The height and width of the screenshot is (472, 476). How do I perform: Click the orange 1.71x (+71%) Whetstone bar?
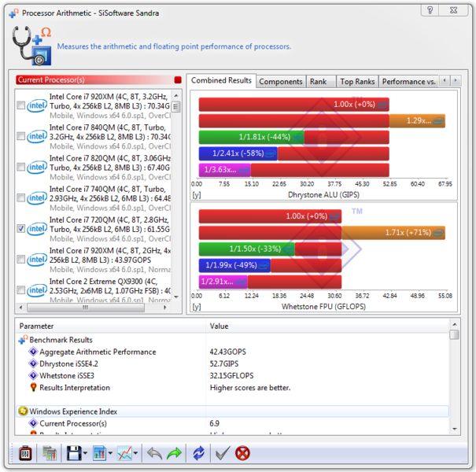coord(393,233)
